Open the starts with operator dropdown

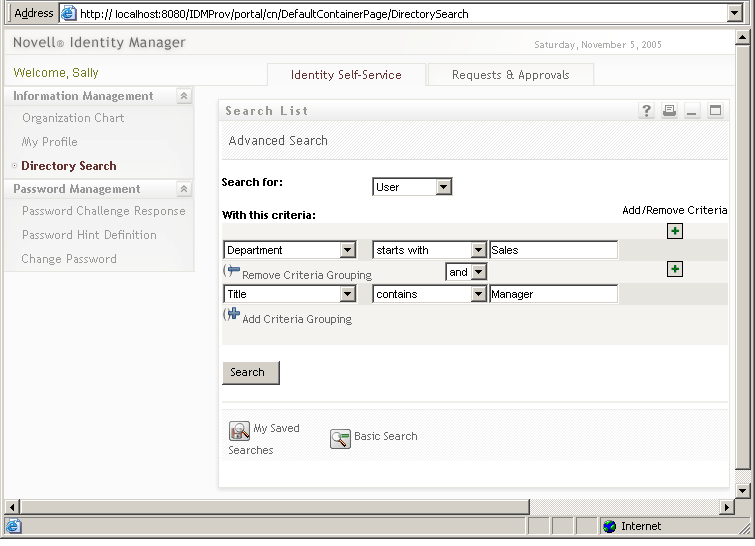(x=478, y=250)
